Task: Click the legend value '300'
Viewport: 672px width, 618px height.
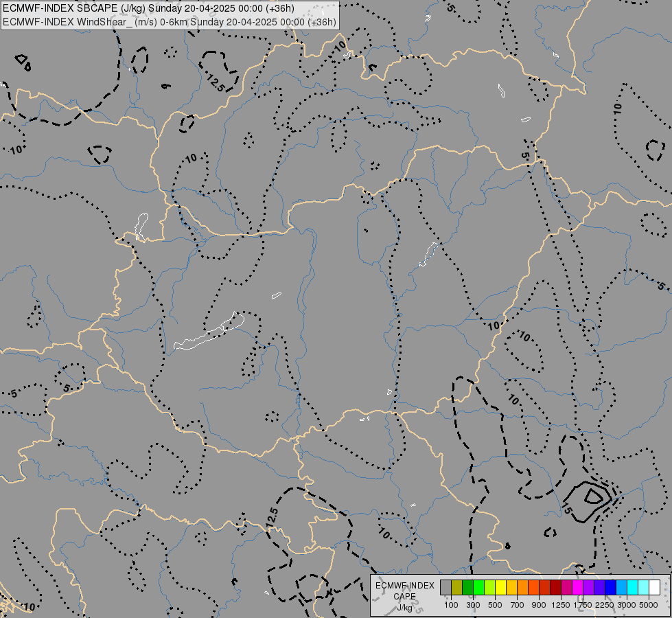Action: pos(473,605)
